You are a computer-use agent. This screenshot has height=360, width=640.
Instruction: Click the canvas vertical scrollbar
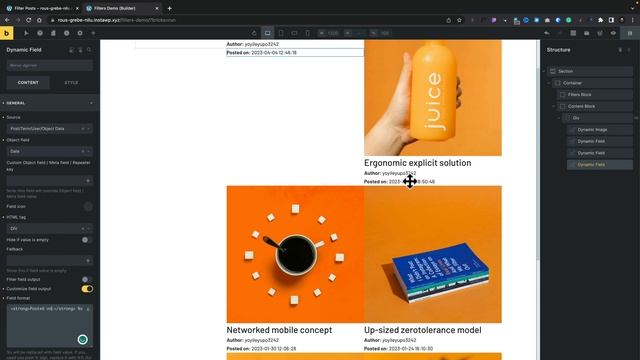click(538, 163)
